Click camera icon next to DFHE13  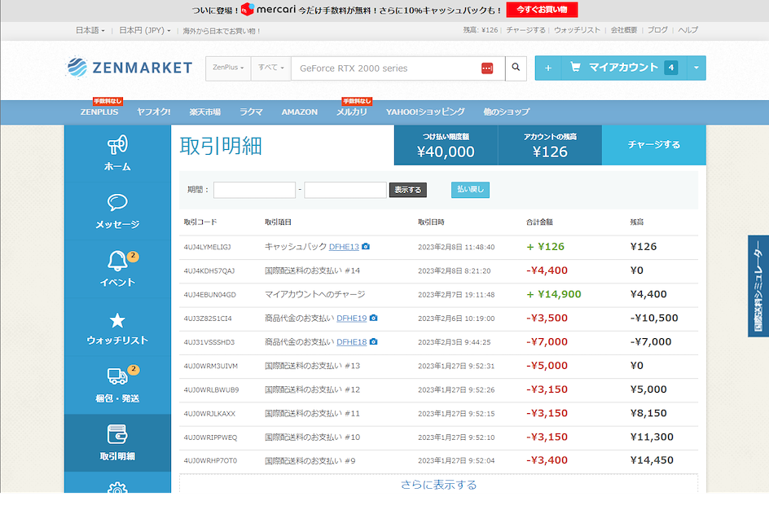[x=366, y=247]
